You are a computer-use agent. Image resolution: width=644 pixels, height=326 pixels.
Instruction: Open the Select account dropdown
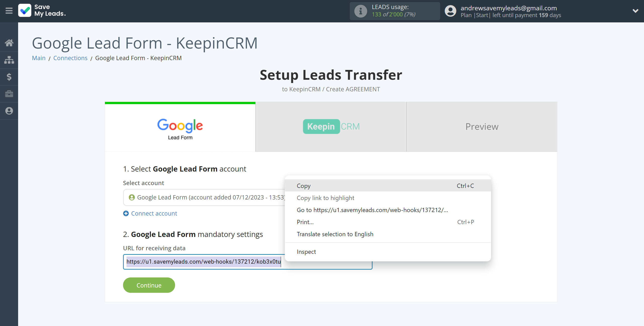pos(204,197)
